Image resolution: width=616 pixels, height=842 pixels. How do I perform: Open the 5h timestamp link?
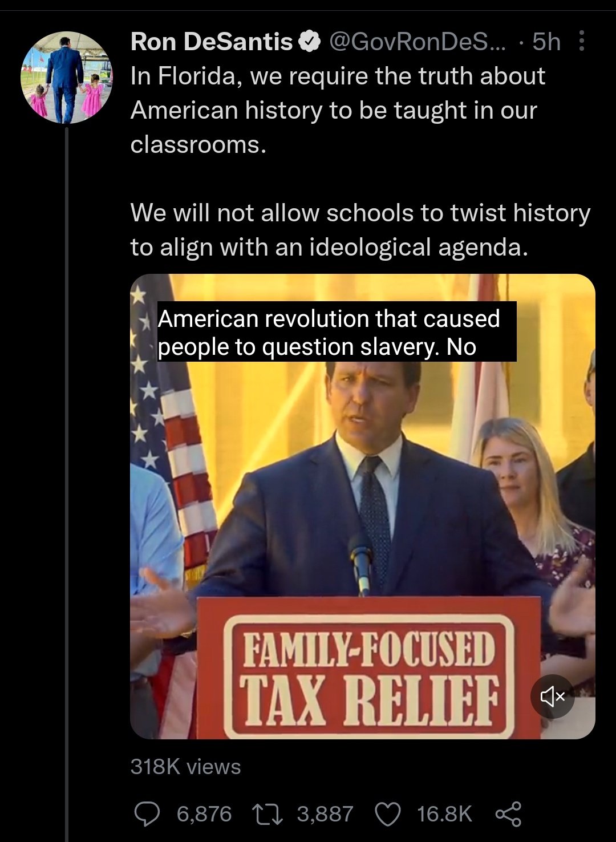click(546, 42)
